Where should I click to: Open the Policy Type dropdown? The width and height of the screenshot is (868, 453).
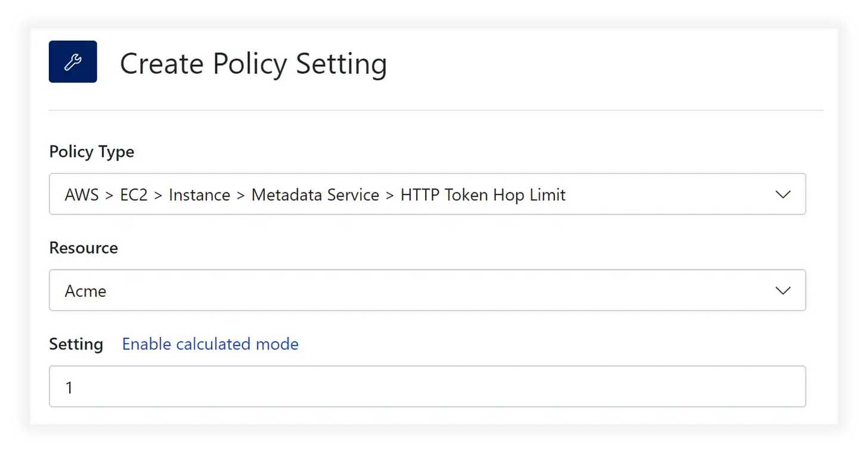[427, 194]
